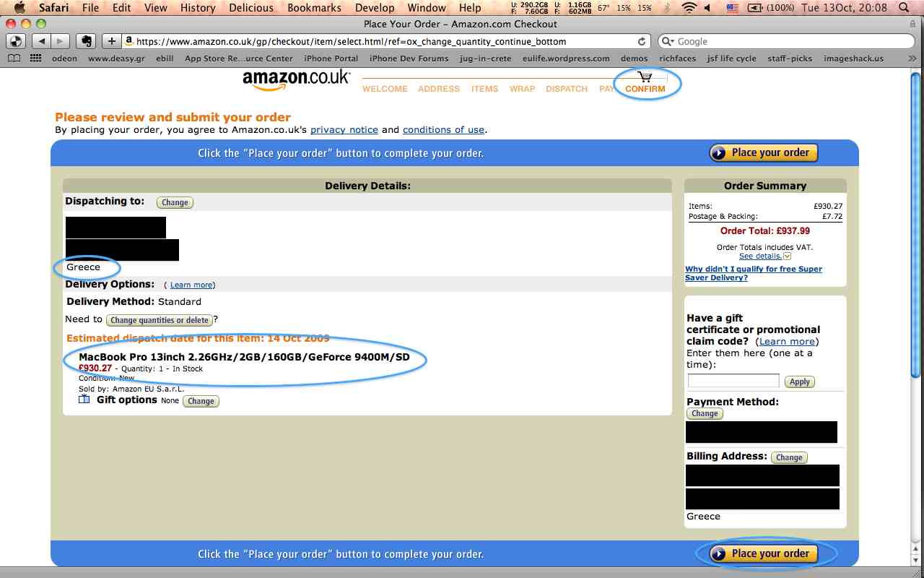Click Change under Payment Method
Viewport: 924px width, 578px height.
(705, 413)
